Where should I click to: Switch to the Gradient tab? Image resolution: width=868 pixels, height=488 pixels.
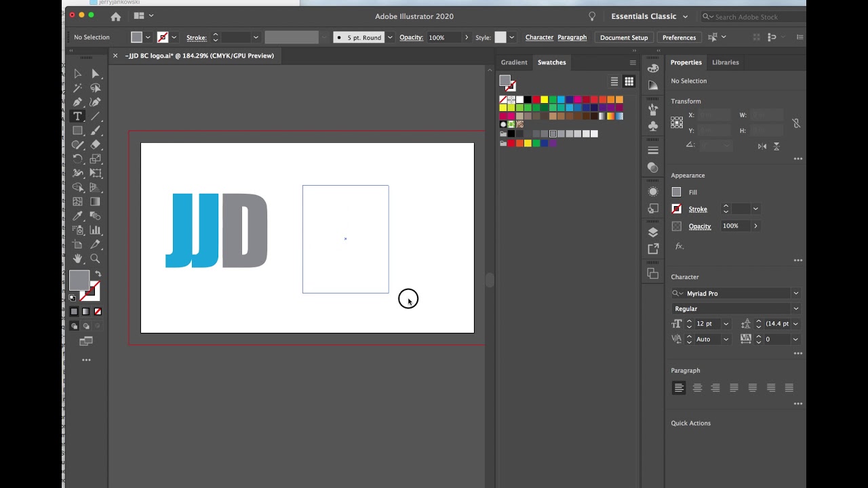(514, 62)
